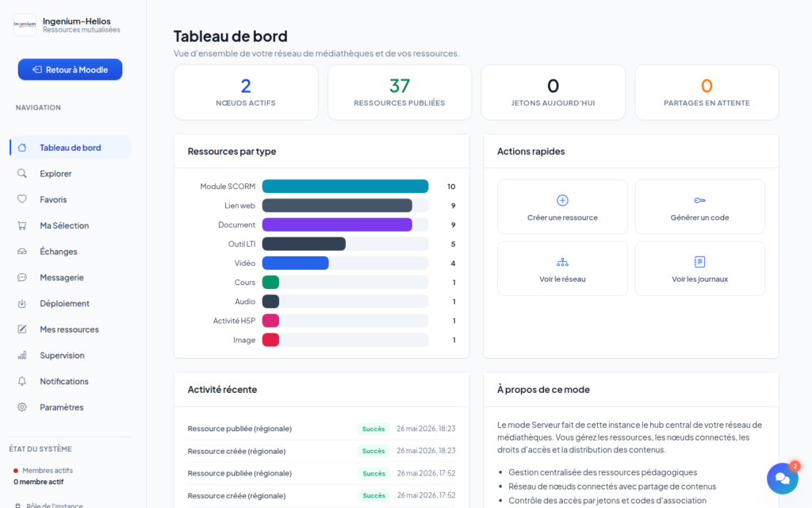Click Générer un code action card
Screen dimensions: 812x508
coord(699,207)
